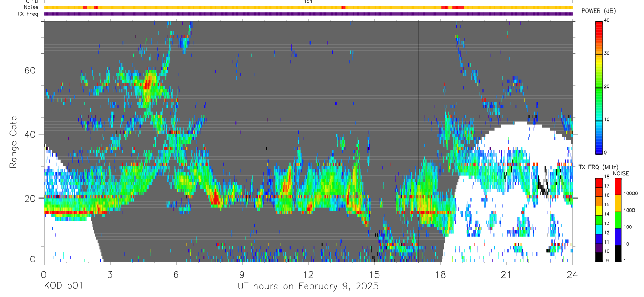Image resolution: width=644 pixels, height=297 pixels.
Task: Click the Range Gate axis label
Action: 13,142
